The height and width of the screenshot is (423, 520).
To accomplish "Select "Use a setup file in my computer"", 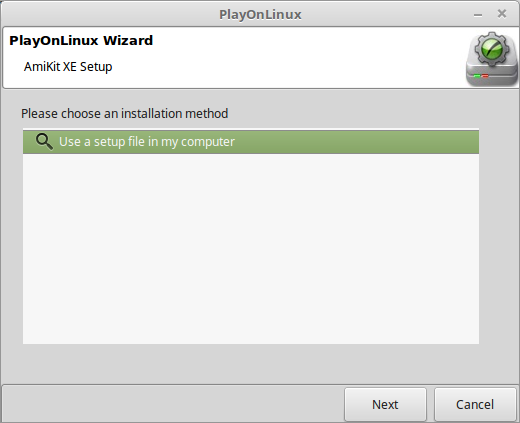I will [251, 142].
